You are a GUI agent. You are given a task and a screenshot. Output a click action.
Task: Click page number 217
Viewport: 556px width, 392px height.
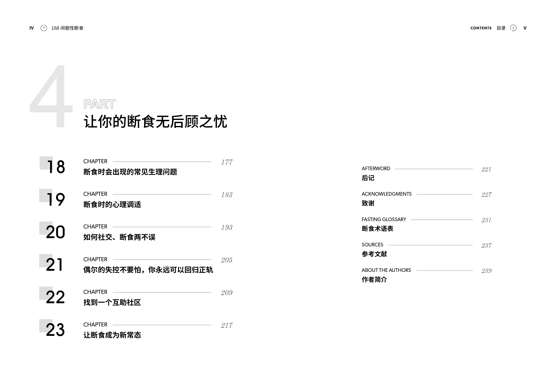click(x=227, y=325)
